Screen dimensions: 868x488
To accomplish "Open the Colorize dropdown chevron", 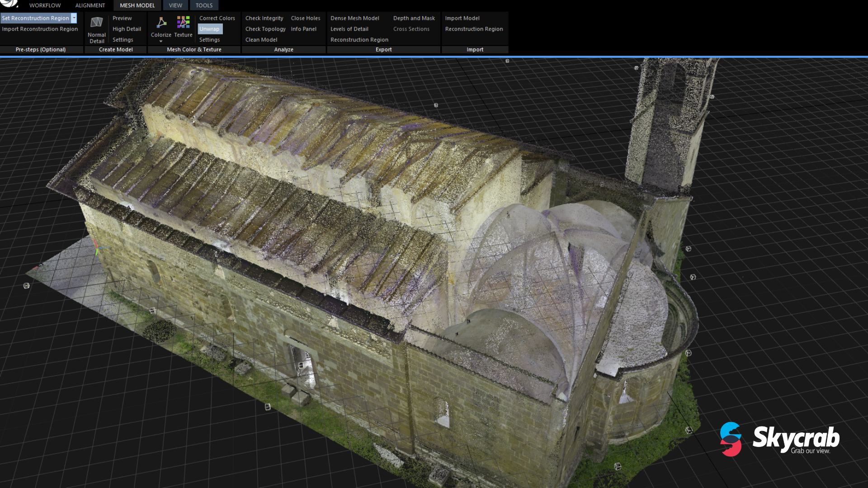I will click(161, 41).
